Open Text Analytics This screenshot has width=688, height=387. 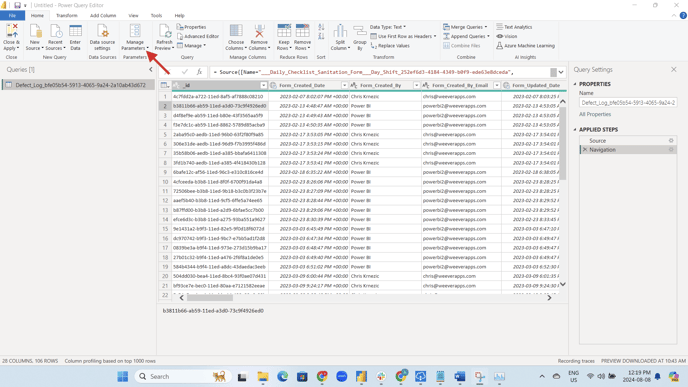514,27
